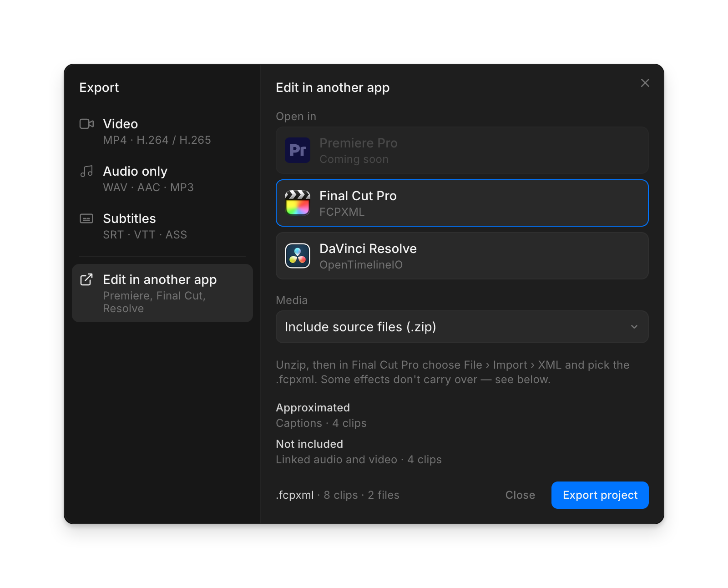Viewport: 728px width, 588px height.
Task: Go to the Subtitles export section
Action: pyautogui.click(x=162, y=226)
